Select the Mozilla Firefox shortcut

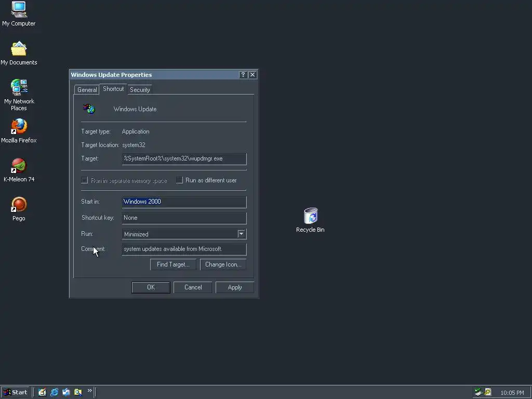pos(19,131)
